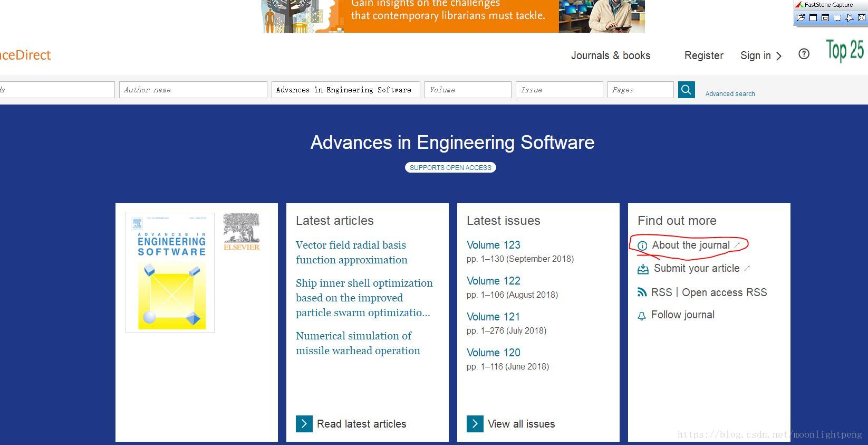
Task: Capture rectangular region with FastStone
Action: (837, 17)
